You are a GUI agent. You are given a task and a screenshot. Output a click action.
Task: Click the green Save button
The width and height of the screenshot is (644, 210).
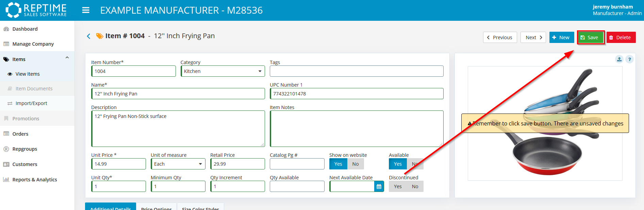(590, 37)
